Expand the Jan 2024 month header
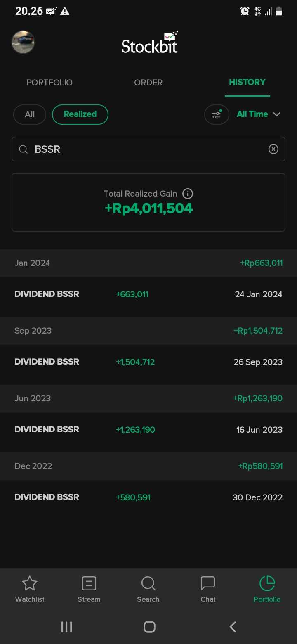This screenshot has height=644, width=297. point(148,263)
